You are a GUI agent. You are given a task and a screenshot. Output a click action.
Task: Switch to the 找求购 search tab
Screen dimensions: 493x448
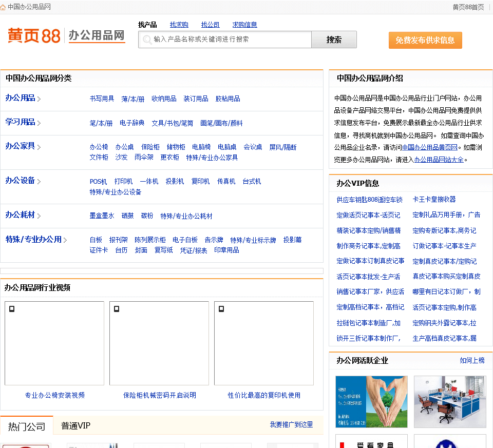(x=179, y=25)
